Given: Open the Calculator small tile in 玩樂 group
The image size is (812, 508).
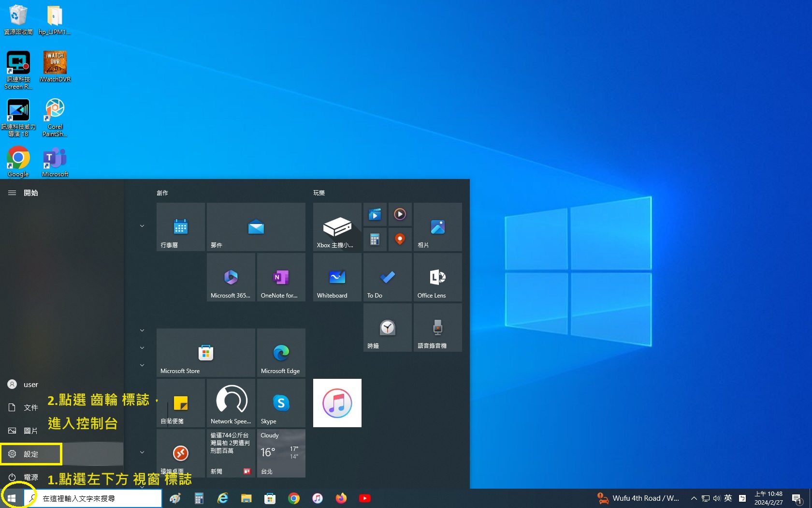Looking at the screenshot, I should [375, 239].
